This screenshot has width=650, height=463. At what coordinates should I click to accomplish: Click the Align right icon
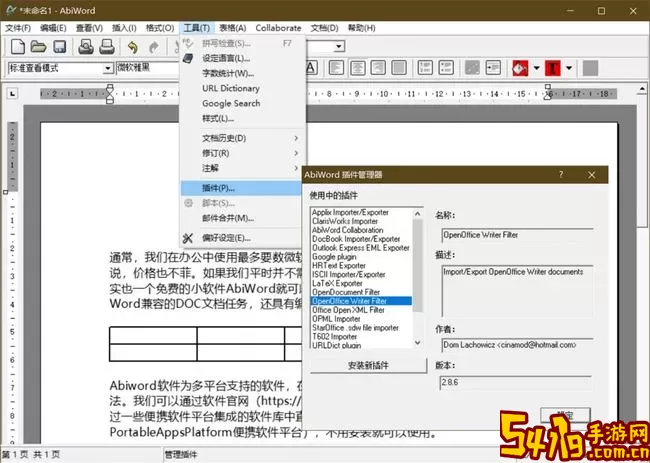(378, 68)
